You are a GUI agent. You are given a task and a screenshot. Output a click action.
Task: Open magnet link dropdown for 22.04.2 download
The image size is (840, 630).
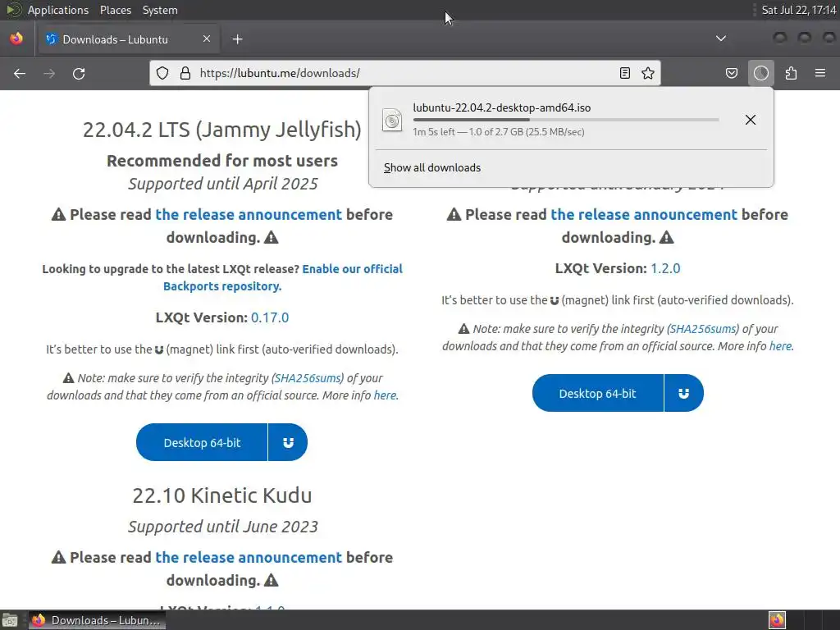point(288,442)
